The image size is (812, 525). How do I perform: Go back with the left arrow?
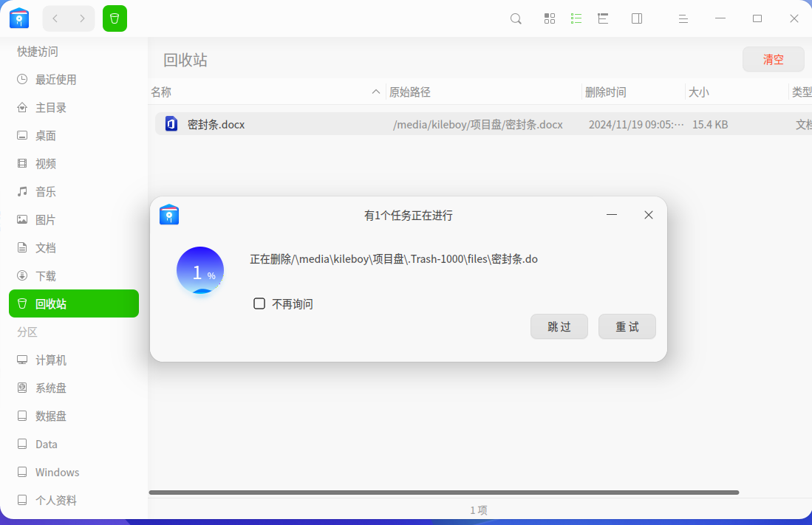pyautogui.click(x=55, y=18)
